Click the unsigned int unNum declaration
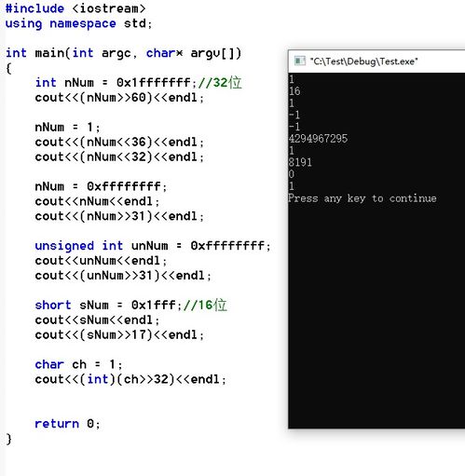465x476 pixels. [x=153, y=246]
